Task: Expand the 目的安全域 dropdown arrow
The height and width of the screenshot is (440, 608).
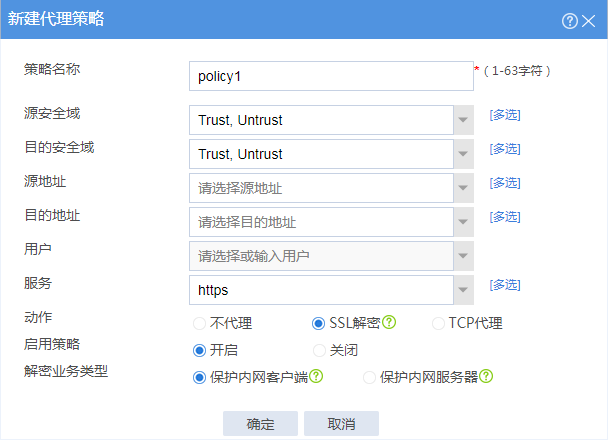Action: pos(463,154)
